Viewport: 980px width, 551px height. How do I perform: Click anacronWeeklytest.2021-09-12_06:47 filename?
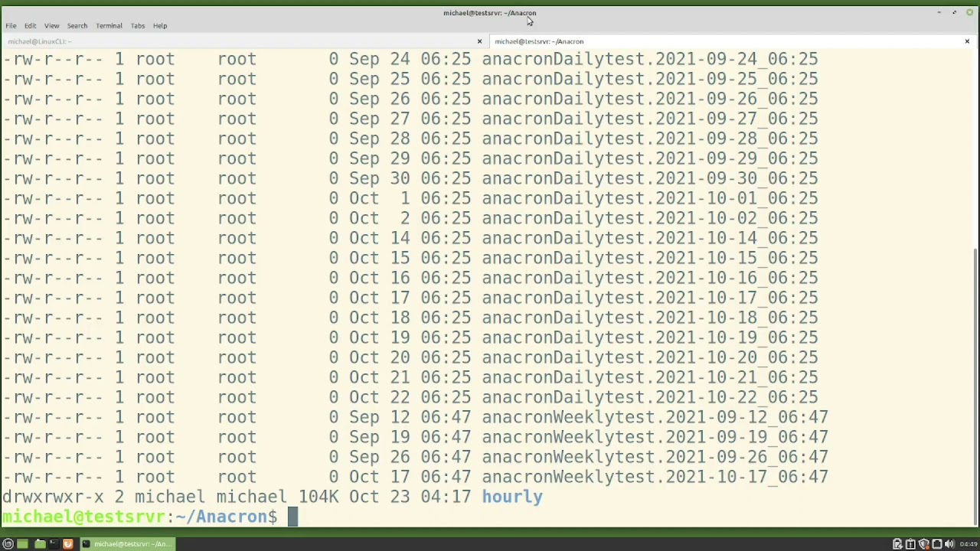pyautogui.click(x=655, y=417)
